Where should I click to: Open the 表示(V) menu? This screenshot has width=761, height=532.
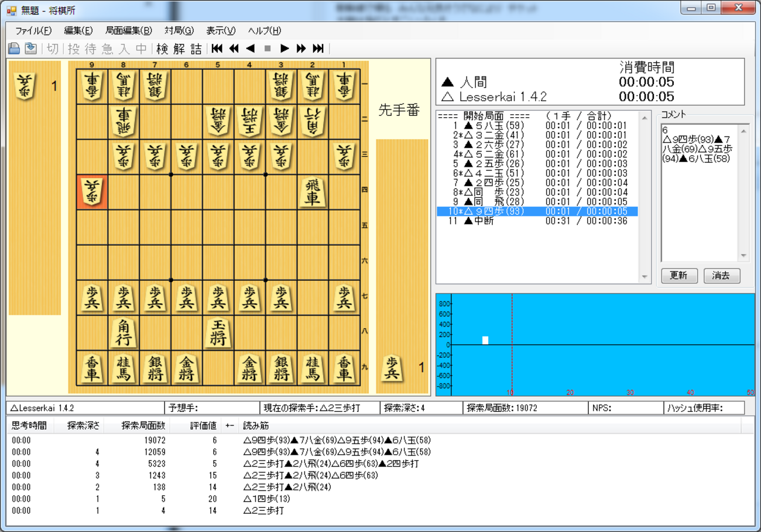tap(221, 30)
